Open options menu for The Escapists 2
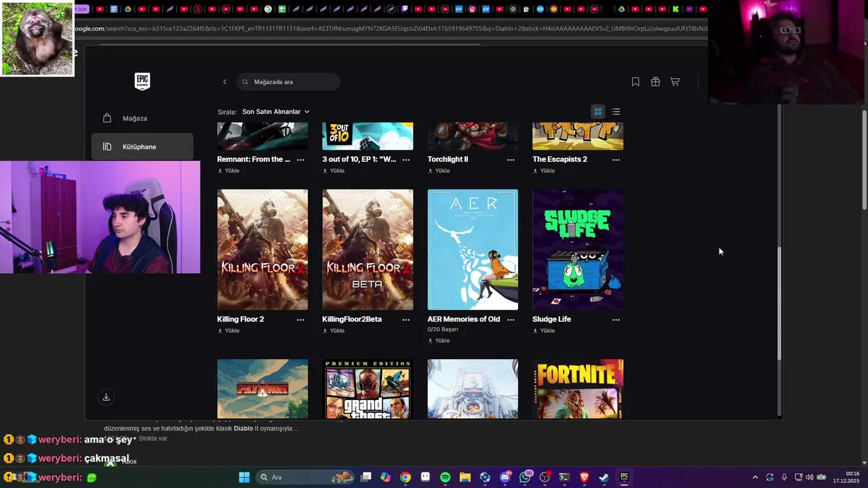This screenshot has height=488, width=868. (616, 160)
